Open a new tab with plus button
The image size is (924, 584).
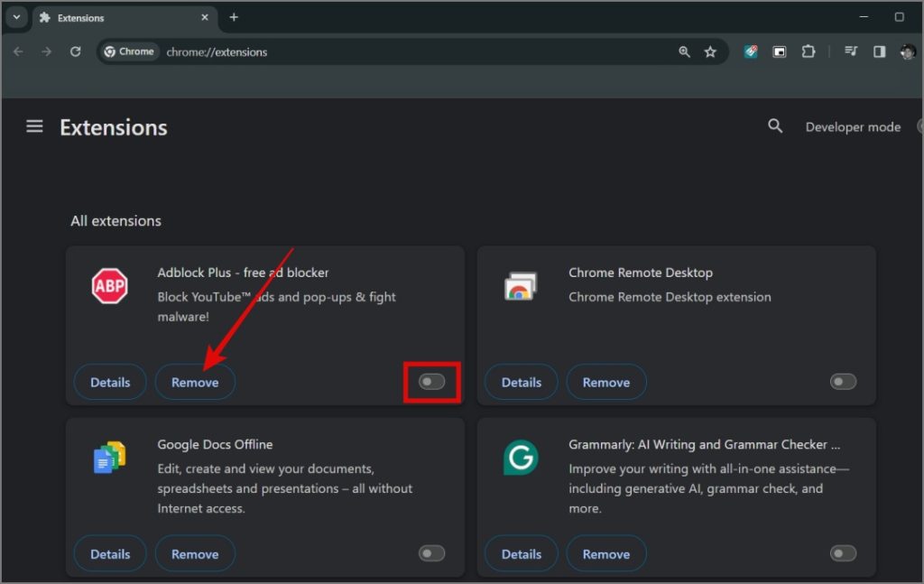point(234,17)
